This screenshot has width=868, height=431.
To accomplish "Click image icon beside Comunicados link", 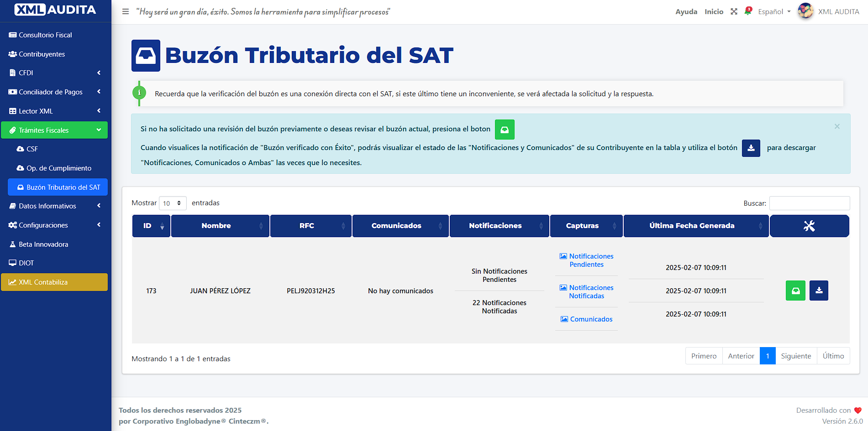I will (564, 319).
